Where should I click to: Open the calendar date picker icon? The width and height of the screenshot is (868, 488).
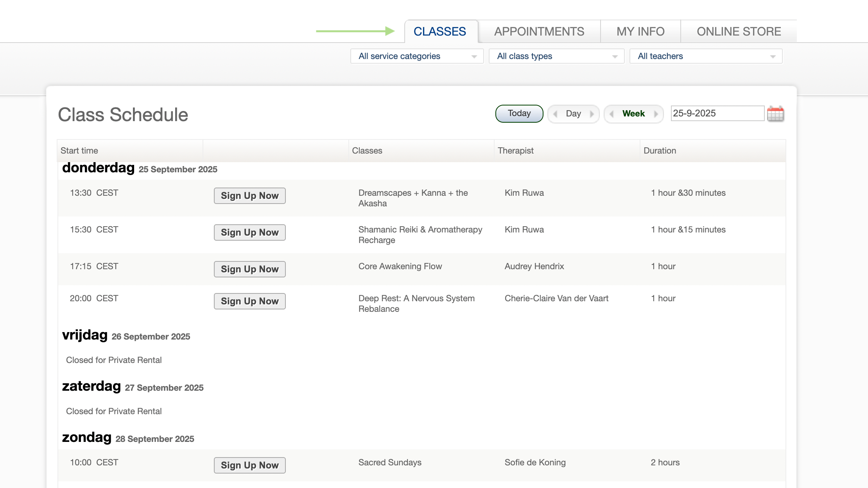[x=775, y=114]
